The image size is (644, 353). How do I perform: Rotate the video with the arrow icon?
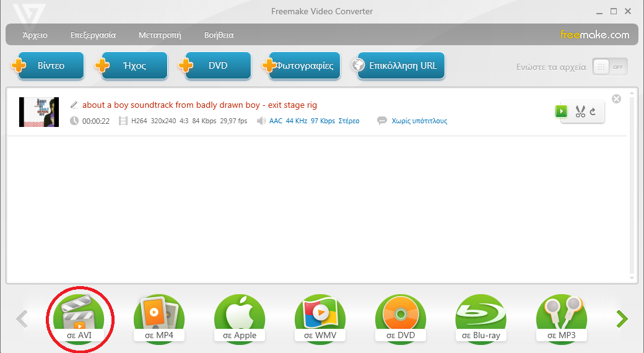[x=593, y=111]
